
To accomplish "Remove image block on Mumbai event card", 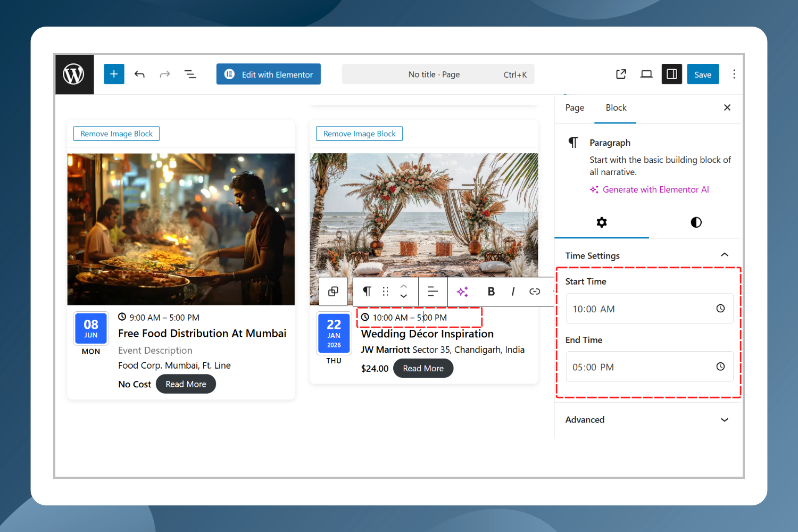I will point(117,134).
